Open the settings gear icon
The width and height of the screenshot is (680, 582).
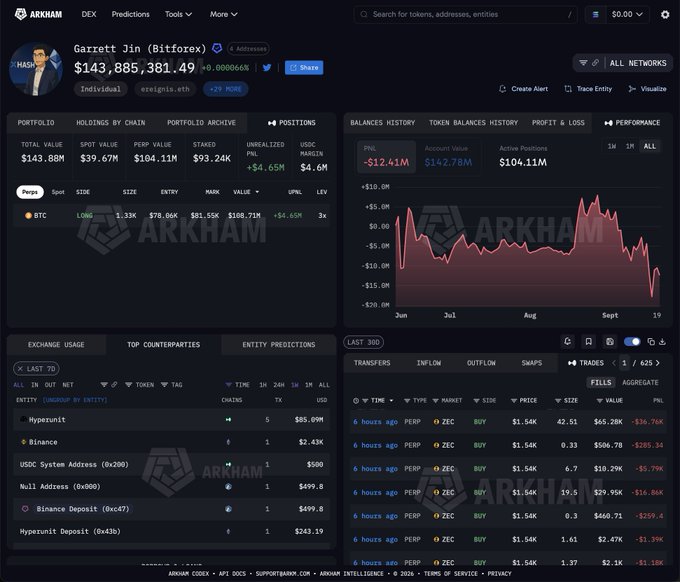coord(665,15)
